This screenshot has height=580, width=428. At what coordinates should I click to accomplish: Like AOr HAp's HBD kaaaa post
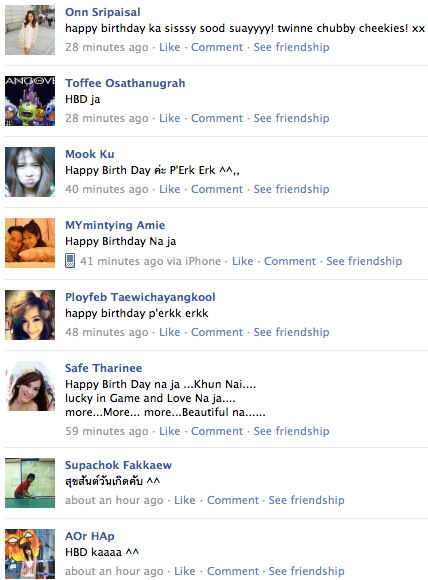pos(185,571)
